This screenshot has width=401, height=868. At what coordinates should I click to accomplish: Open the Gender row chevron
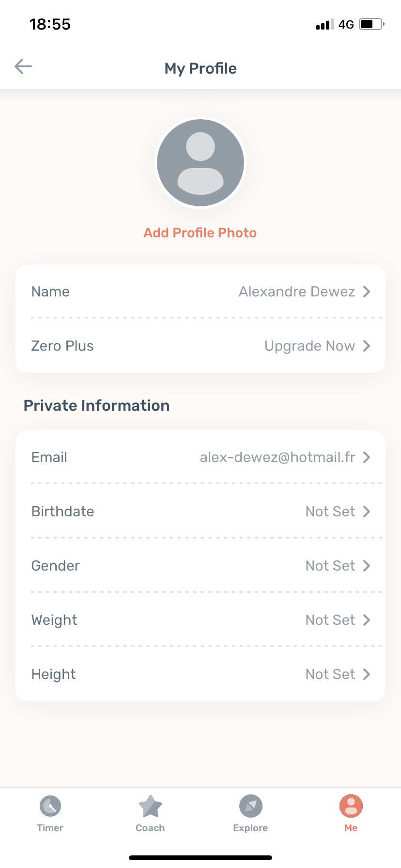tap(367, 566)
